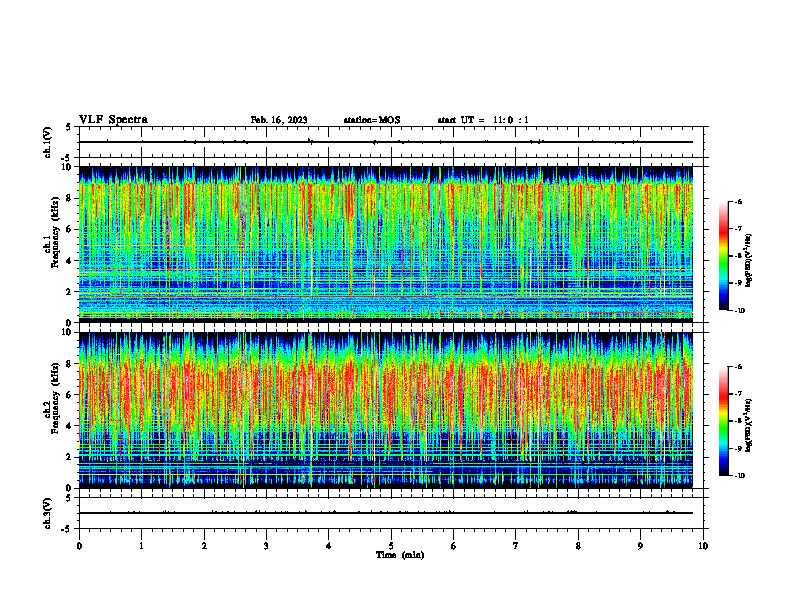Click the ch.1 colorbar "-6" tick label
This screenshot has width=792, height=612.
pyautogui.click(x=738, y=202)
